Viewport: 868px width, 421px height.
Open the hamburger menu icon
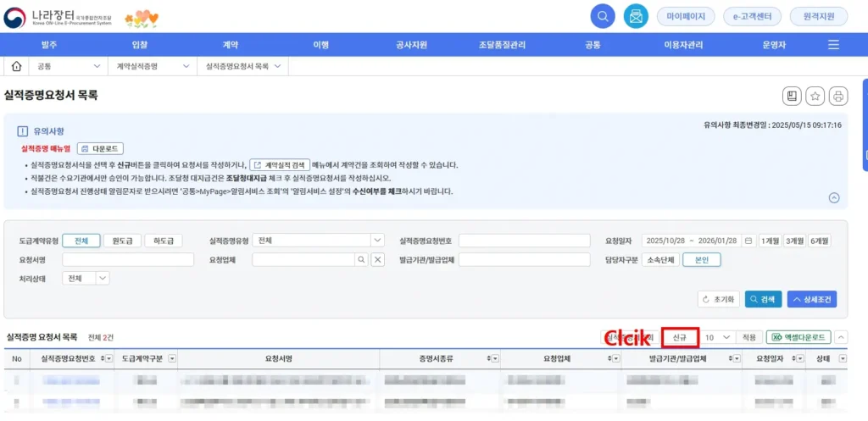[x=833, y=44]
